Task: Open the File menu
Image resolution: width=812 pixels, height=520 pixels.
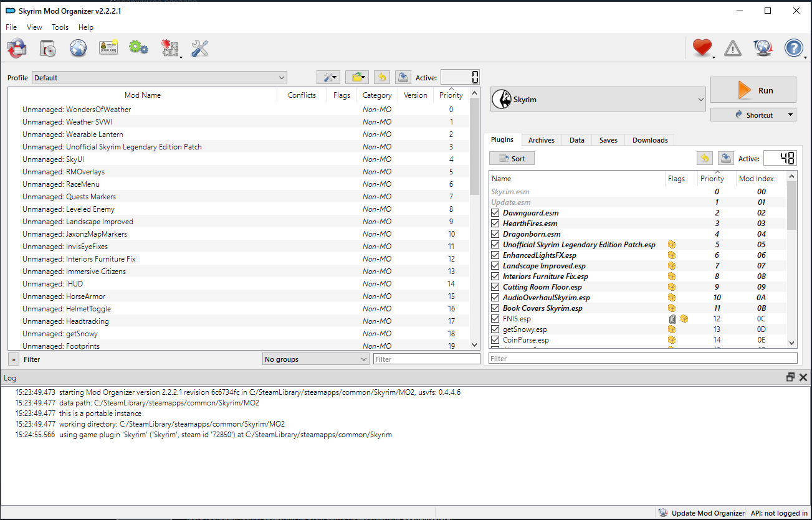Action: [x=11, y=27]
